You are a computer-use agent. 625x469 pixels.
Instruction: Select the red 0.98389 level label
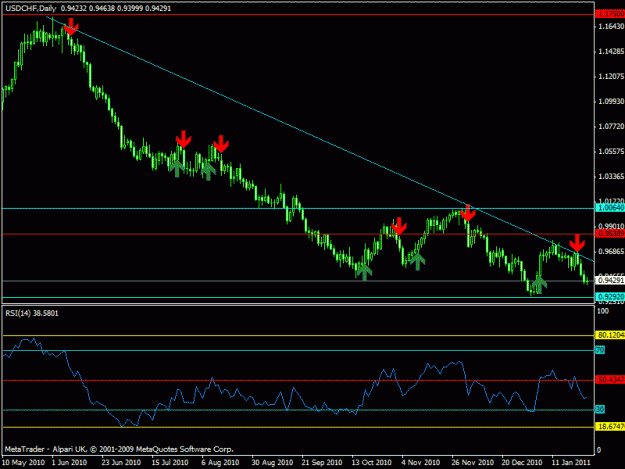(x=610, y=234)
